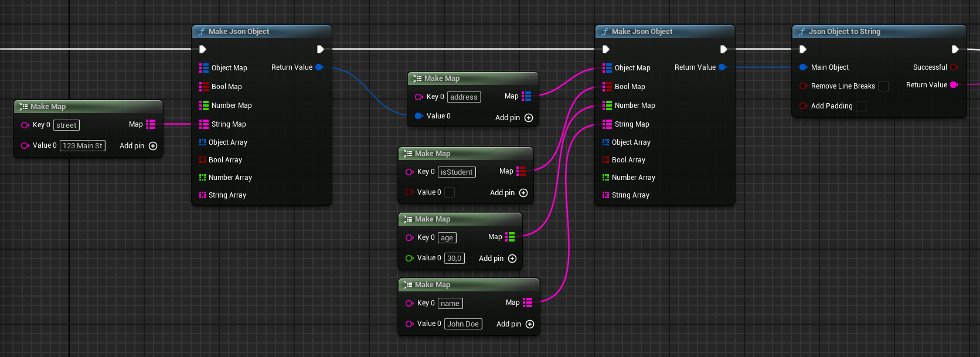Select the Json Object to String node title
The width and height of the screenshot is (980, 357).
844,32
